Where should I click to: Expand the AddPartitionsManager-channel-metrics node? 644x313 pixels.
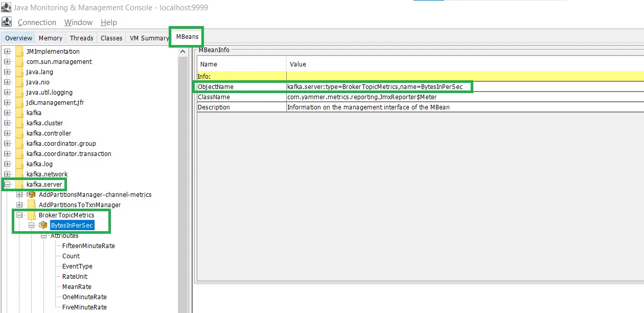point(19,195)
